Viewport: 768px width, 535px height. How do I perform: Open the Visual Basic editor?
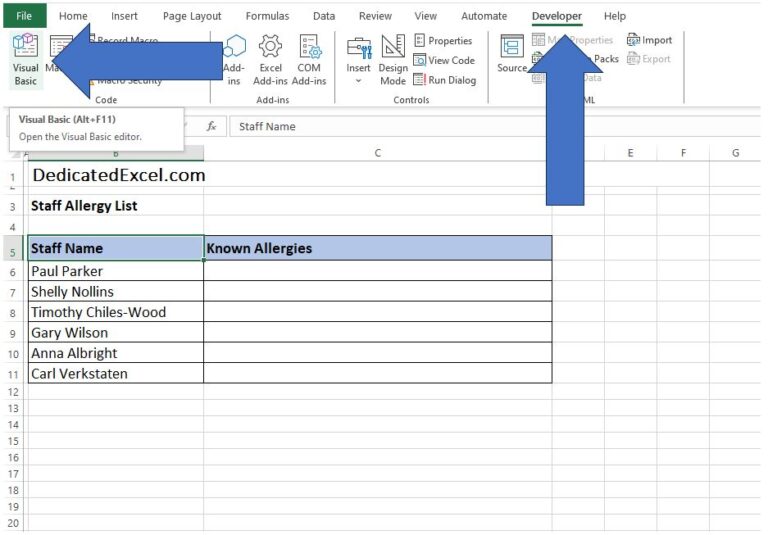[25, 60]
